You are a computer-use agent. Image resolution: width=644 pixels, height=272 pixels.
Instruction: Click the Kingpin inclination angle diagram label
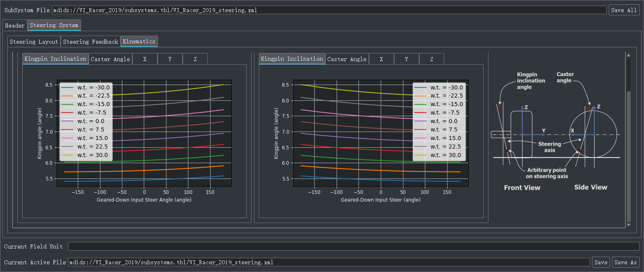(x=531, y=81)
